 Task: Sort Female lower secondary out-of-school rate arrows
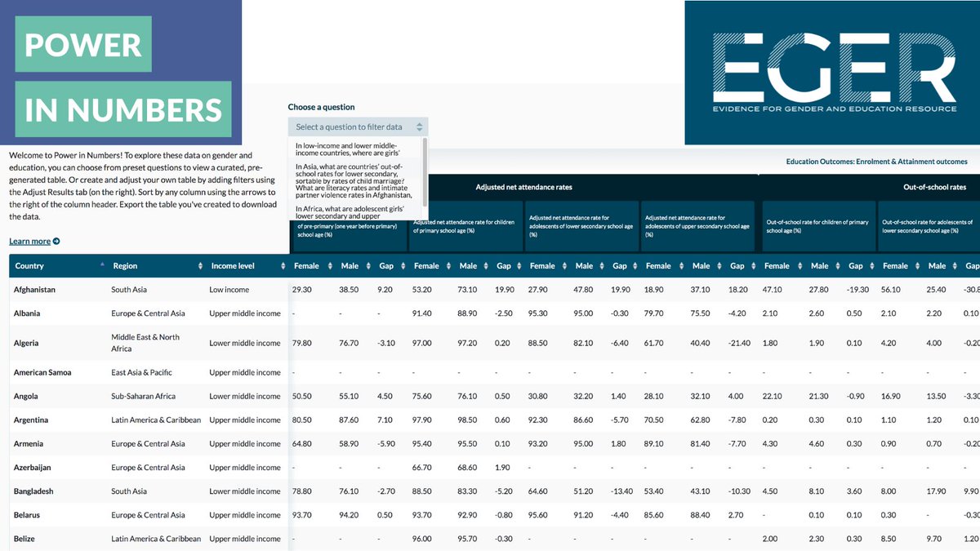[x=919, y=266]
